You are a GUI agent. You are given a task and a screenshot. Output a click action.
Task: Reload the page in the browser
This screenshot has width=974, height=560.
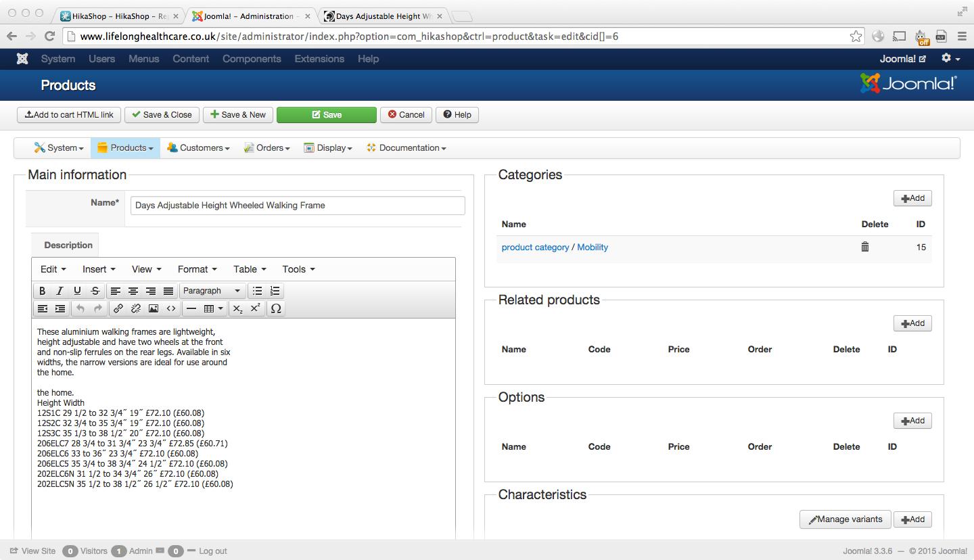(49, 37)
